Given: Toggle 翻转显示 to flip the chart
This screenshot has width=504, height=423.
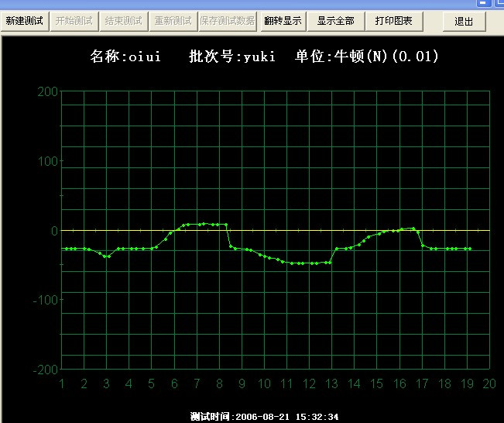Looking at the screenshot, I should point(283,21).
